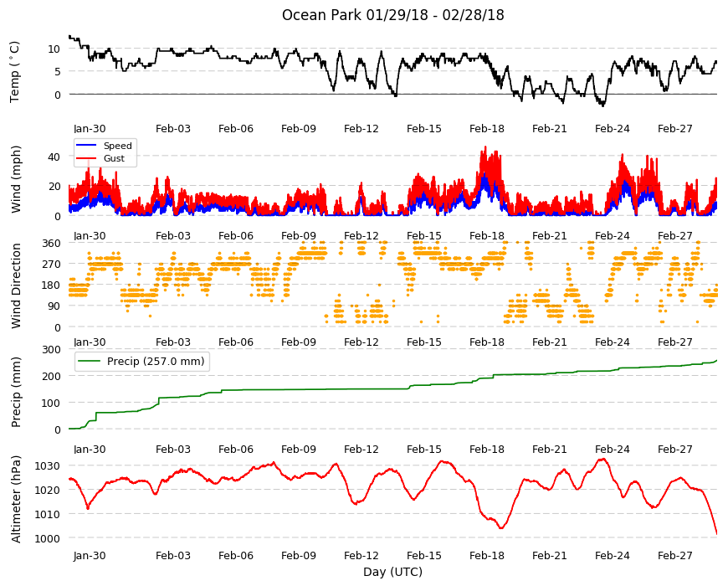Click the Wind (mph) axis label
Screen dimensions: 728x586
click(16, 179)
